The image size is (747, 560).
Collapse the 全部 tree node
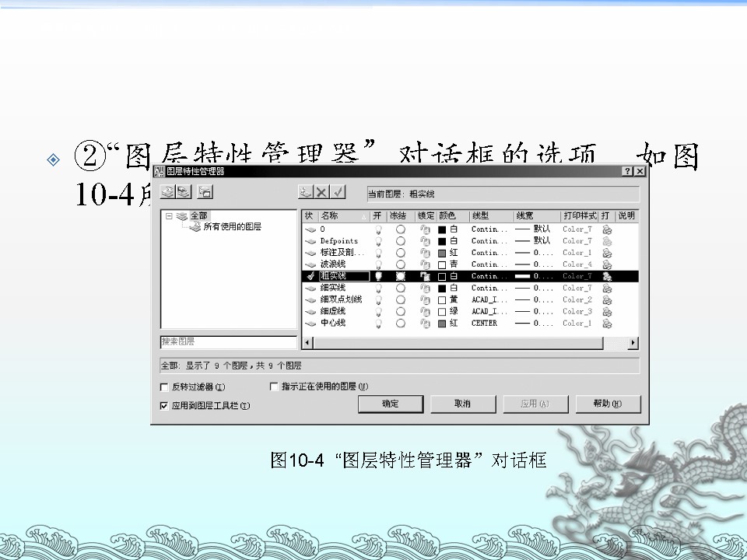click(x=169, y=216)
